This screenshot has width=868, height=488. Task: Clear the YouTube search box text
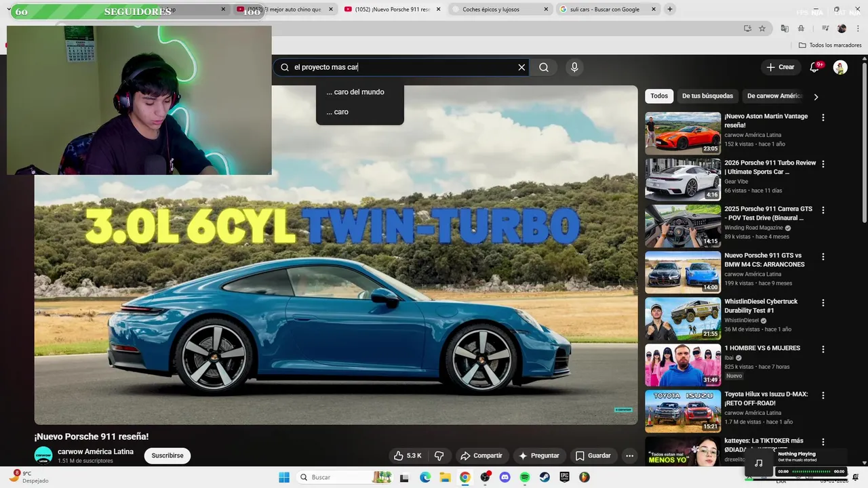521,67
